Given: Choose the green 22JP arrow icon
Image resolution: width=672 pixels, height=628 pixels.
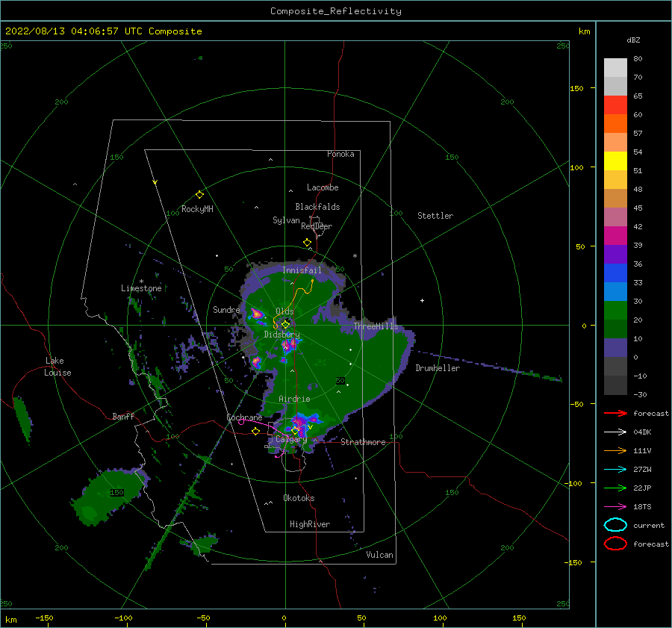Looking at the screenshot, I should pyautogui.click(x=615, y=488).
